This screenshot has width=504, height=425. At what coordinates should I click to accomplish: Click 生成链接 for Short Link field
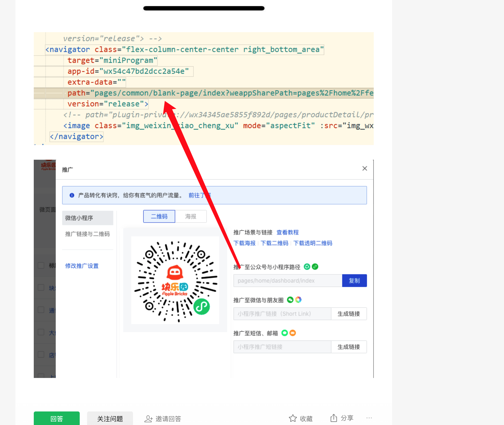point(348,314)
